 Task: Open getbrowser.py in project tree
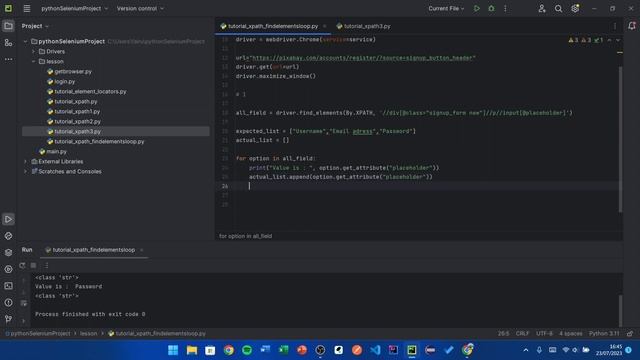(73, 71)
